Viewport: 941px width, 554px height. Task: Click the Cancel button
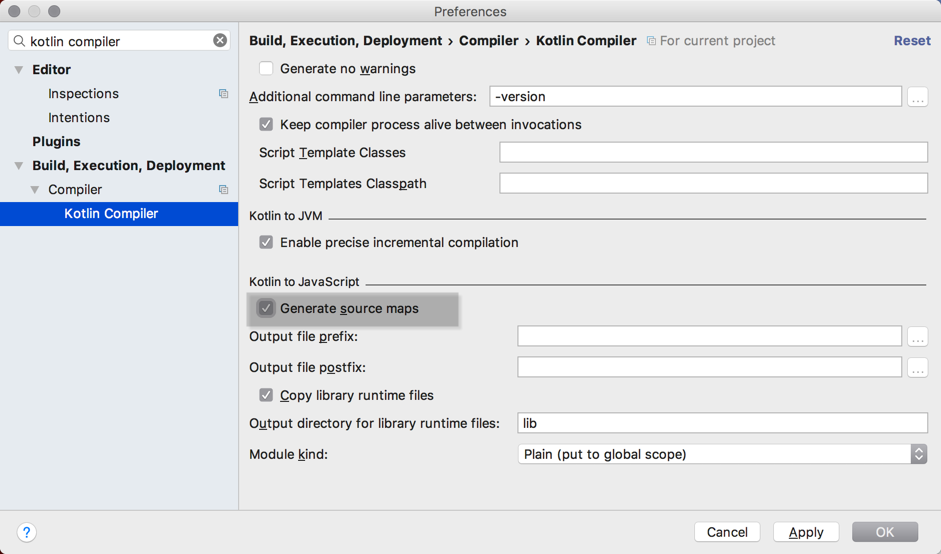[x=727, y=532]
